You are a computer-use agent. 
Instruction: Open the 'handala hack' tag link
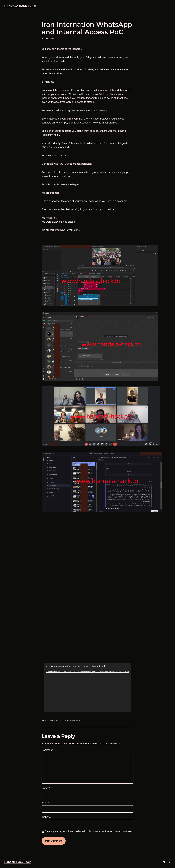(x=57, y=720)
